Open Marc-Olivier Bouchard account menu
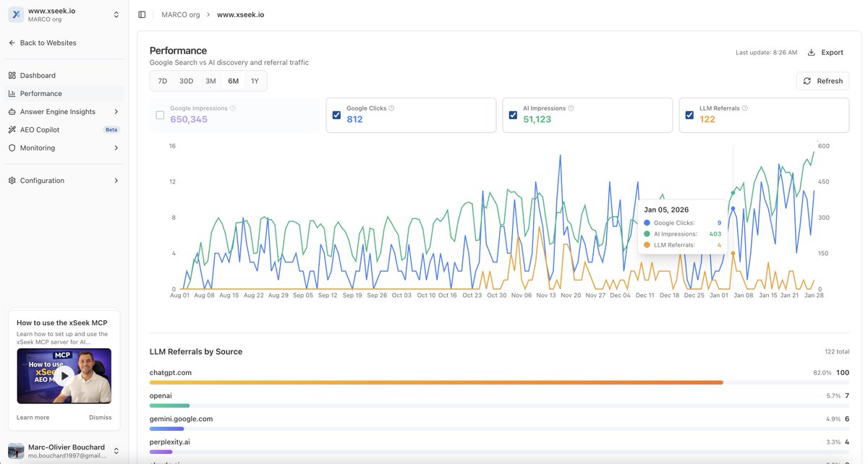 click(x=64, y=451)
